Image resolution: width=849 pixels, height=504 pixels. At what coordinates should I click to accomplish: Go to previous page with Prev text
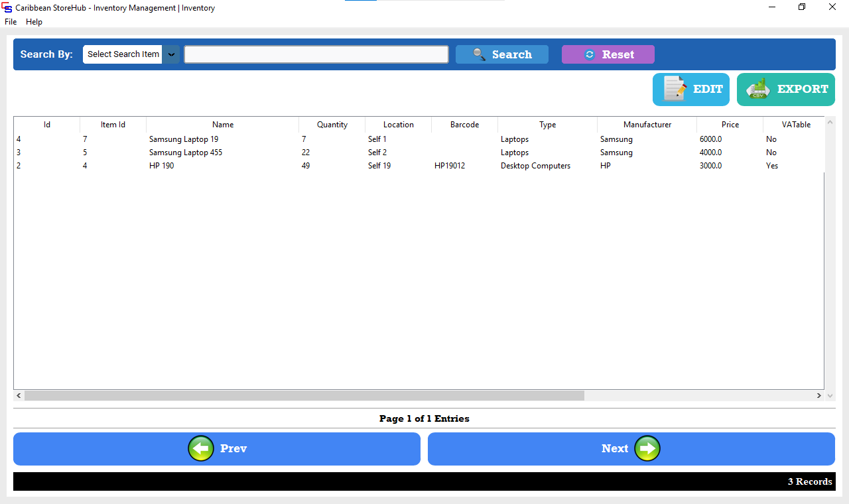(233, 448)
